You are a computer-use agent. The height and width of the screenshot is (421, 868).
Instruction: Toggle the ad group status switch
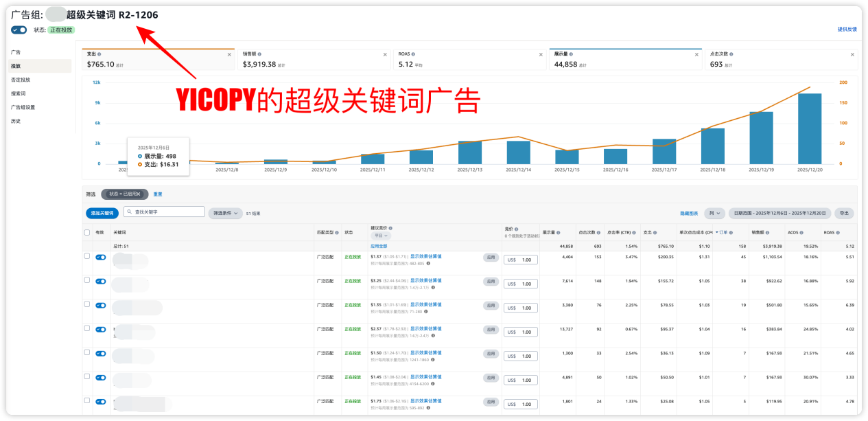point(19,30)
